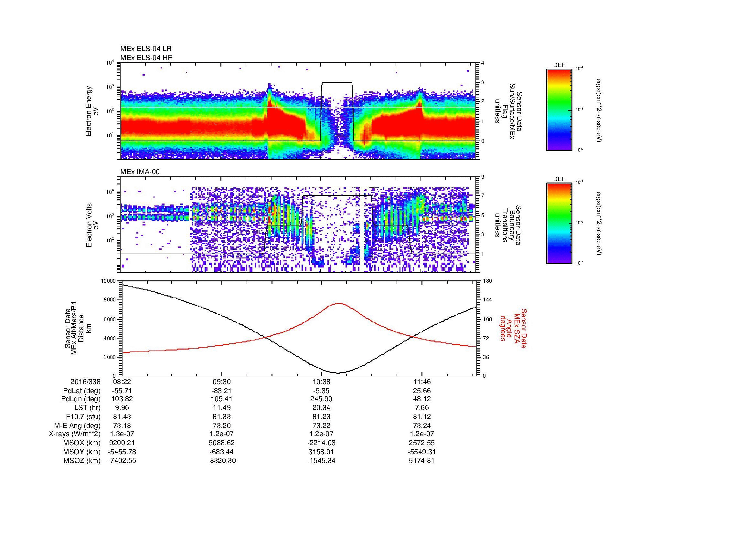The height and width of the screenshot is (534, 756).
Task: Click the 'MSOX (km)' row label
Action: pos(82,443)
